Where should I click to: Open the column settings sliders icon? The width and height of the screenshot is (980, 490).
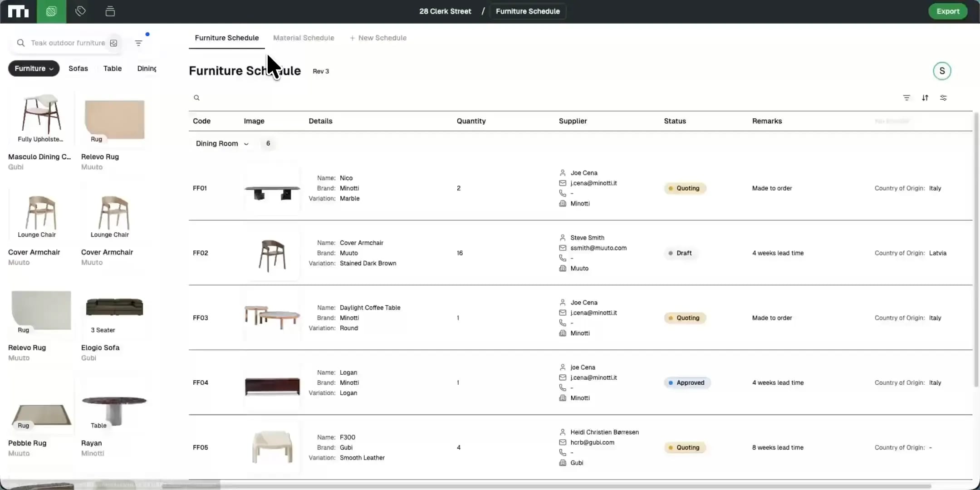(943, 98)
